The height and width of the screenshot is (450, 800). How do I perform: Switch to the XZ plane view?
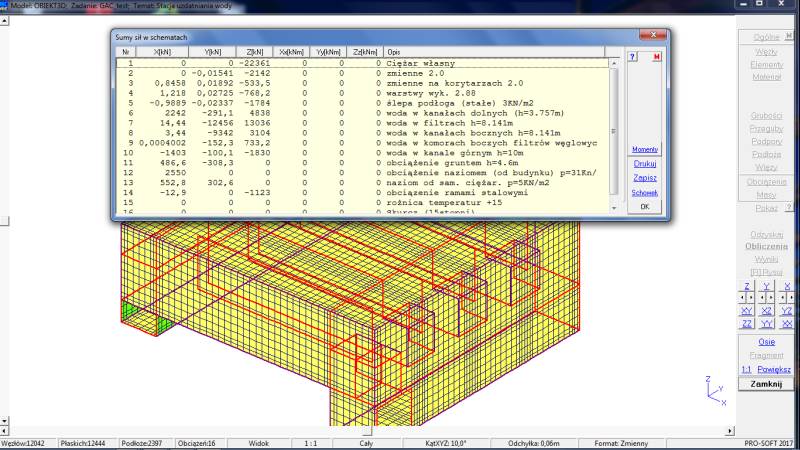tap(766, 311)
